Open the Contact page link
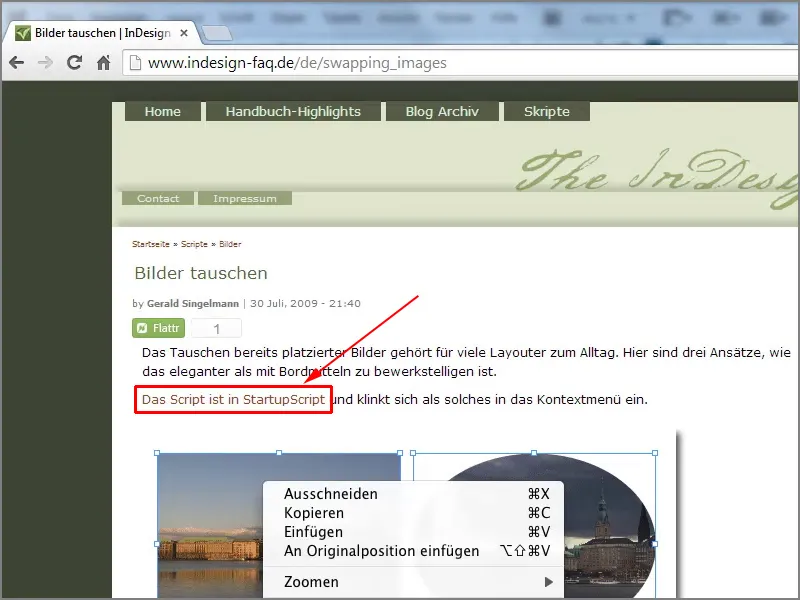 pos(158,198)
